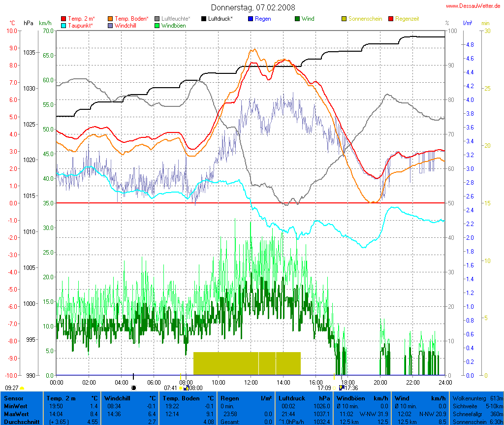Viewport: 504px width, 425px height.
Task: Click the red Temp. 2 m legend swatch
Action: 63,19
